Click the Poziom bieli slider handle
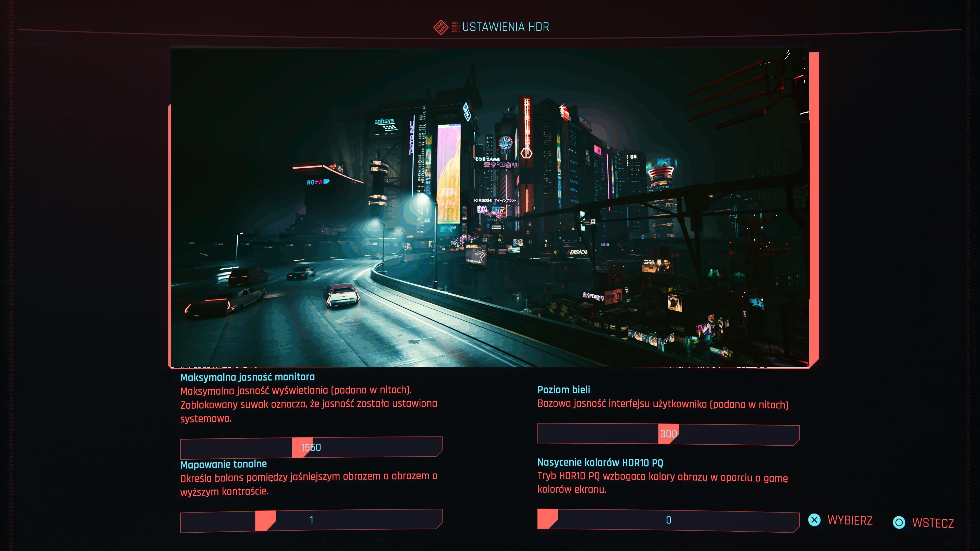The height and width of the screenshot is (551, 980). (x=668, y=434)
